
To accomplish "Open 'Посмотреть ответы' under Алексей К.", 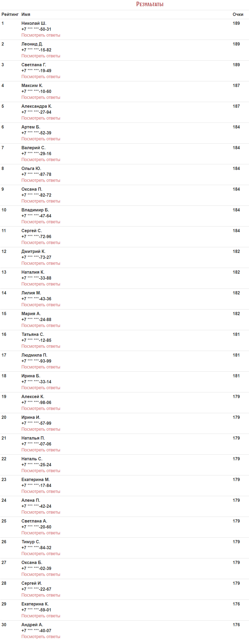I will coord(41,409).
